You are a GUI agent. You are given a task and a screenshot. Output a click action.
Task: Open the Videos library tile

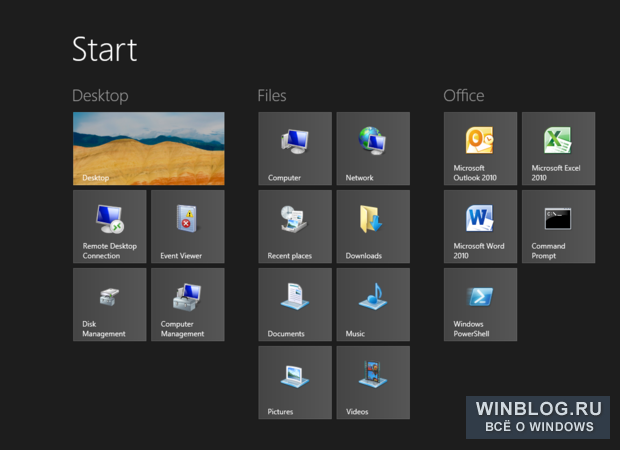point(373,382)
